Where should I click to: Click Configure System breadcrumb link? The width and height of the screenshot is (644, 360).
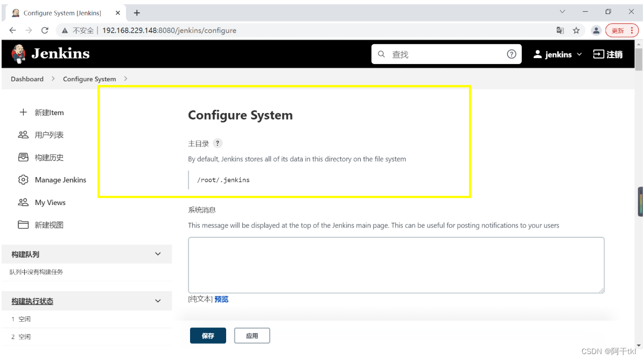tap(89, 79)
